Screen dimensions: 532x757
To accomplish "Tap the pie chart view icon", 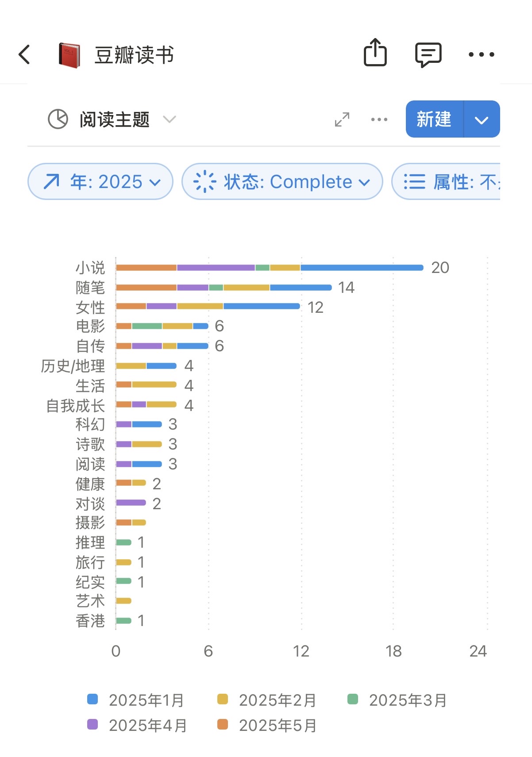I will pos(58,119).
